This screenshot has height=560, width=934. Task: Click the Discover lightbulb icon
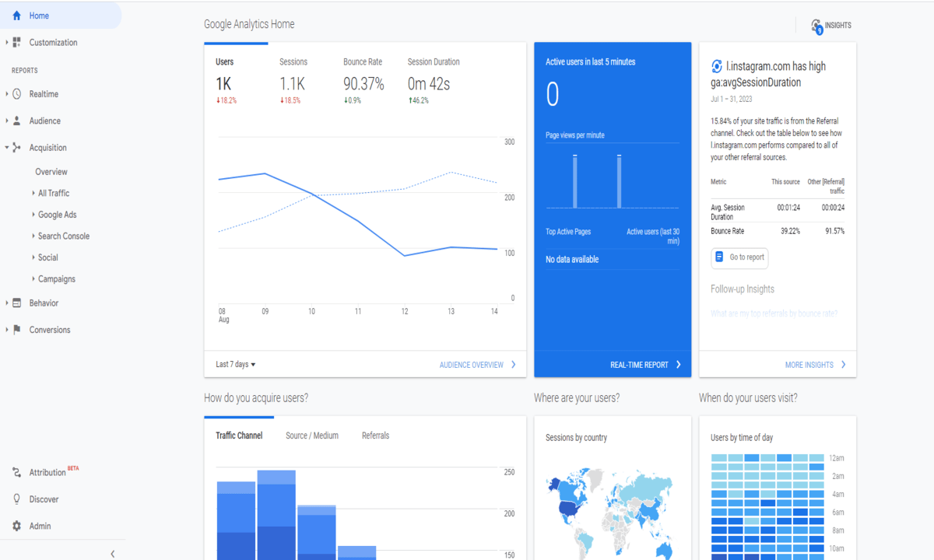coord(17,499)
